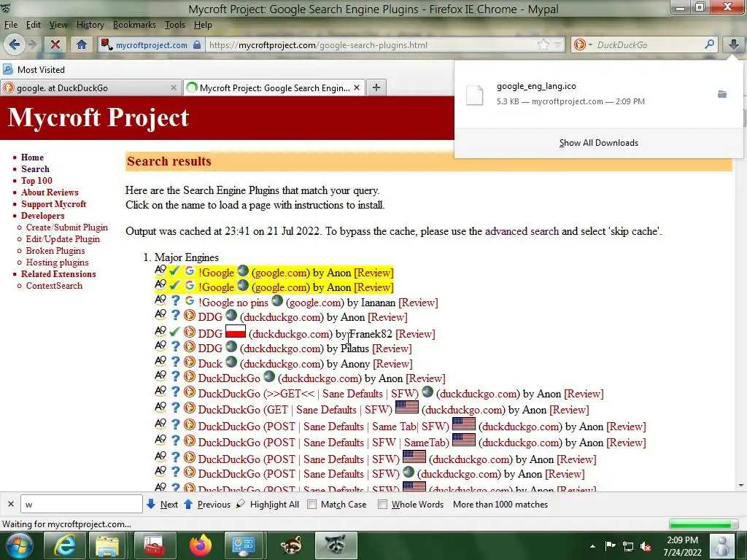Open the View menu
The width and height of the screenshot is (747, 560).
(x=58, y=25)
